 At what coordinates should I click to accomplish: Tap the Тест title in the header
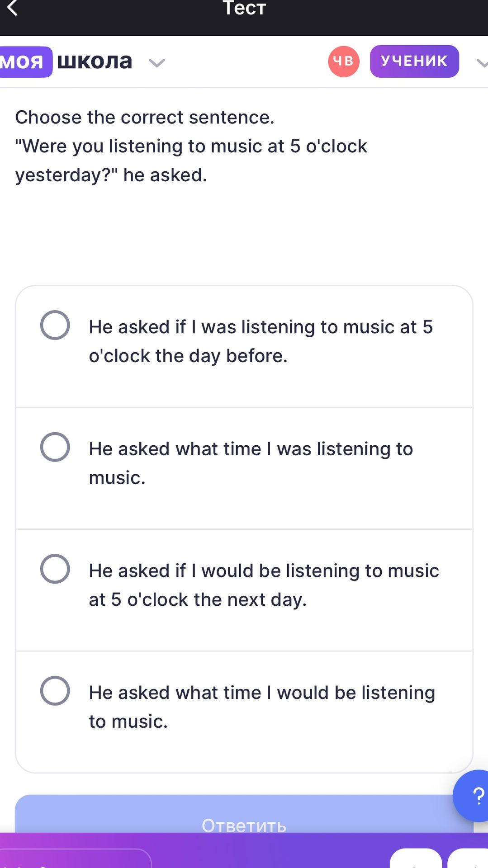click(244, 8)
